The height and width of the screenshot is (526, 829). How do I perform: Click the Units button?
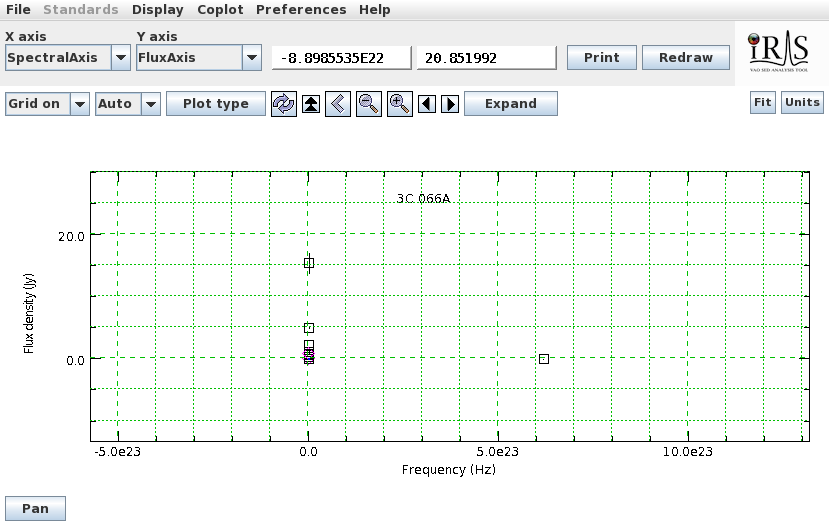802,102
